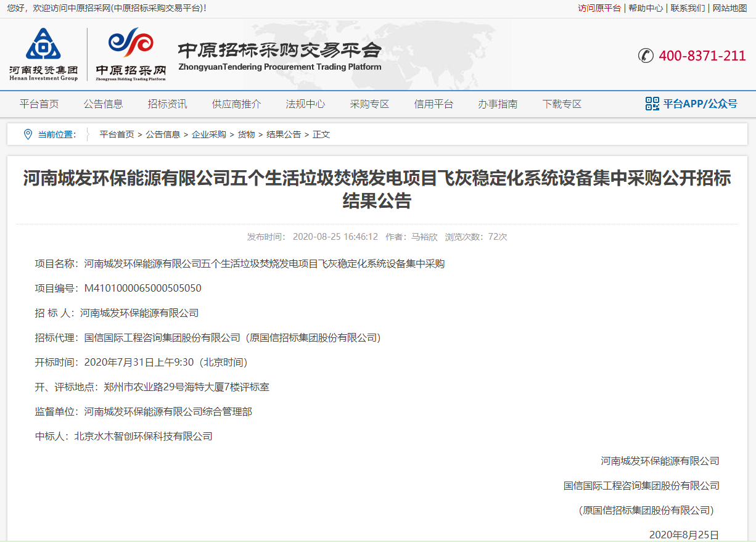This screenshot has width=756, height=542.
Task: Select 供应商推介 in the navigation bar
Action: (236, 104)
